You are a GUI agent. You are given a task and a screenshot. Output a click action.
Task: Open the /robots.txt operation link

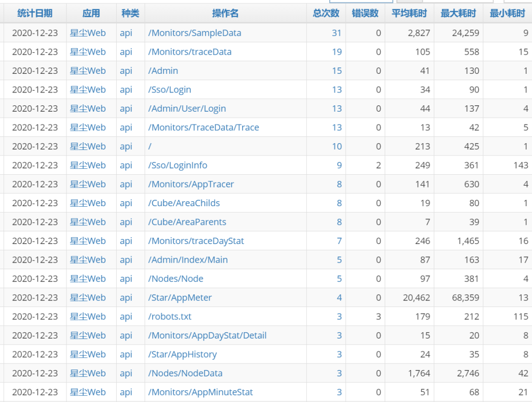tap(169, 316)
